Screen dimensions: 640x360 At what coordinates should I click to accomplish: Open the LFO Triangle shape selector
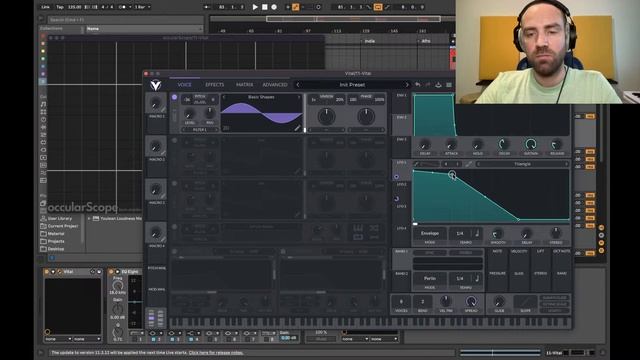(522, 164)
